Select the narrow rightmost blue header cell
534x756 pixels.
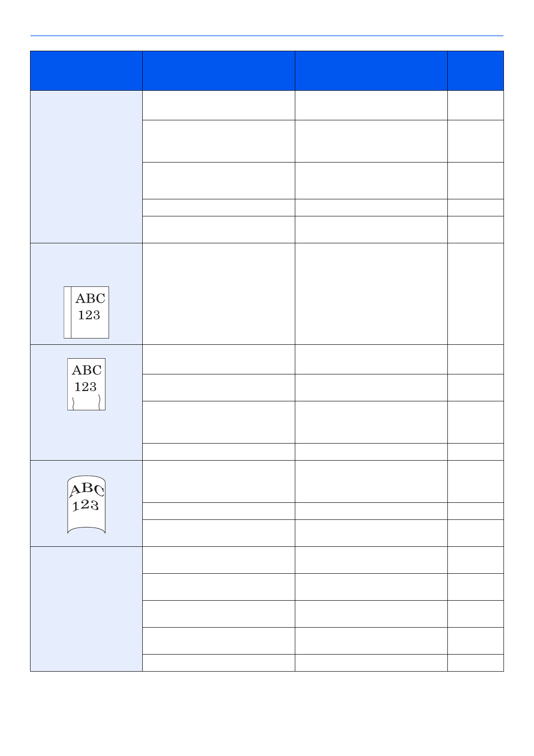click(x=475, y=70)
